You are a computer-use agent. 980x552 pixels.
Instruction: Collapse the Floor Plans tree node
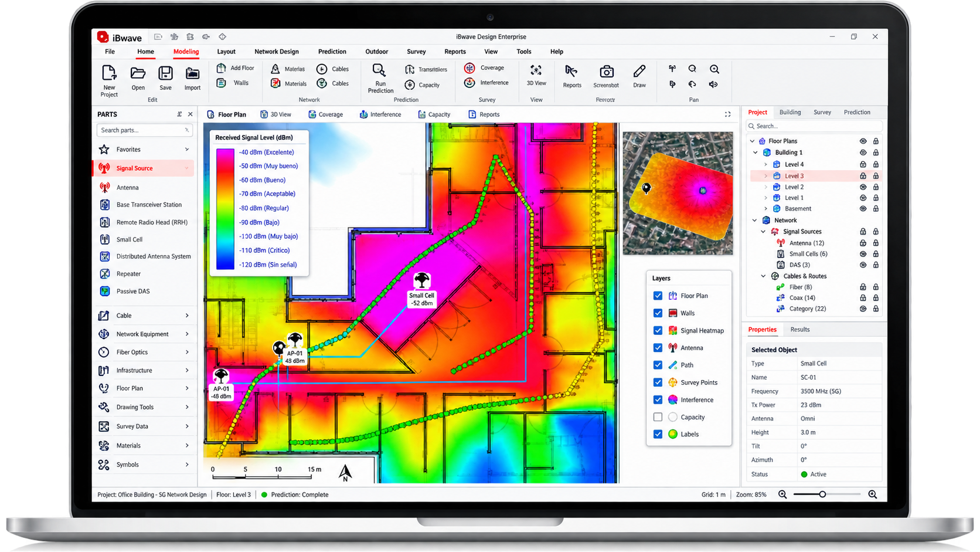pyautogui.click(x=753, y=141)
